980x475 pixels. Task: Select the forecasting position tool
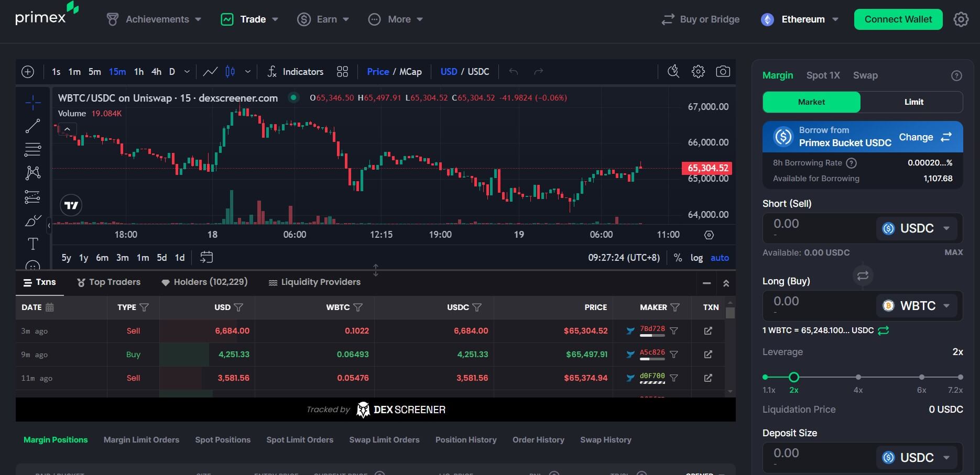[32, 197]
